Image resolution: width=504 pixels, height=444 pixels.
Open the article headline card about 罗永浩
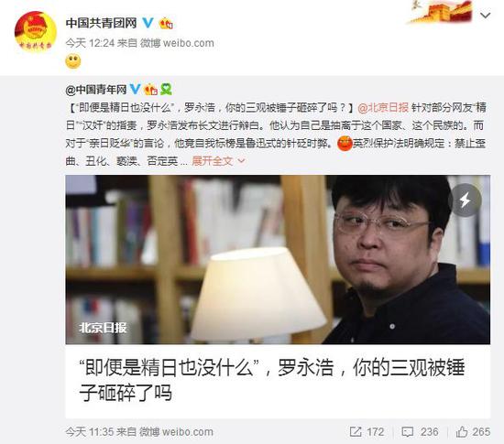tap(278, 381)
